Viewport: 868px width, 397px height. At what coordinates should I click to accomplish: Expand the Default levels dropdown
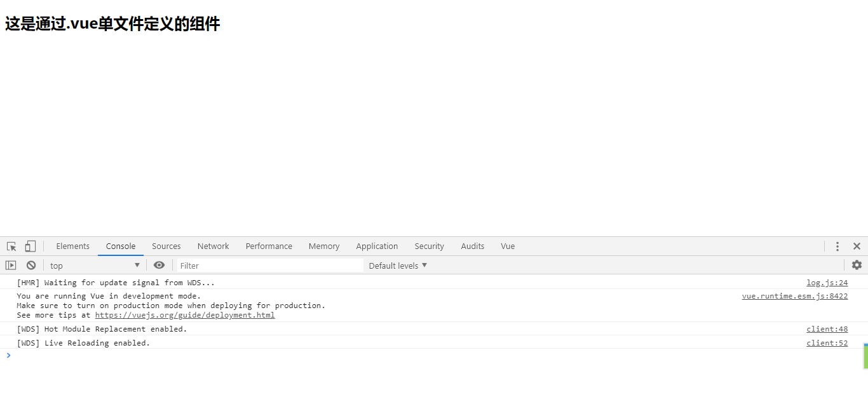click(x=398, y=266)
